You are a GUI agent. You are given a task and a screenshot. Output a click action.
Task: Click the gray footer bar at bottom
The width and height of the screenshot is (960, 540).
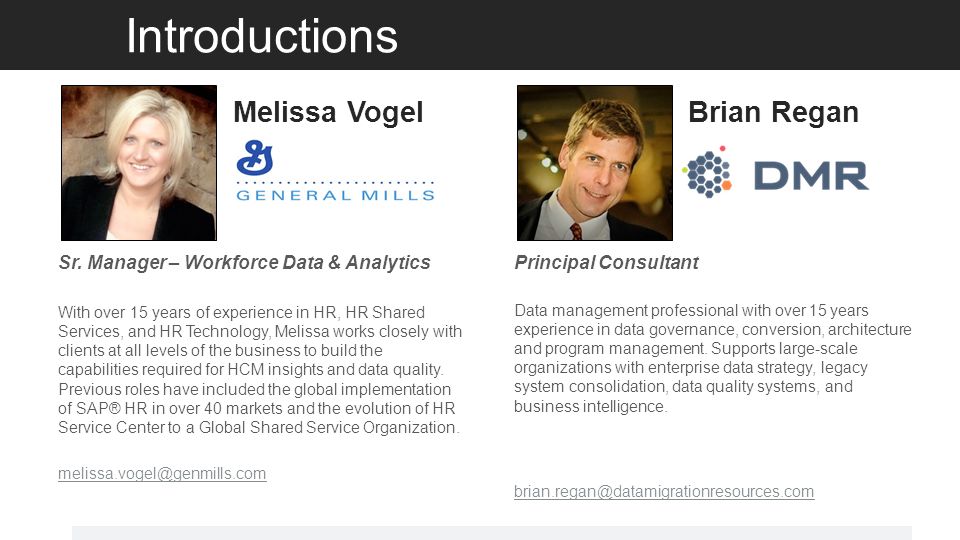pyautogui.click(x=492, y=533)
